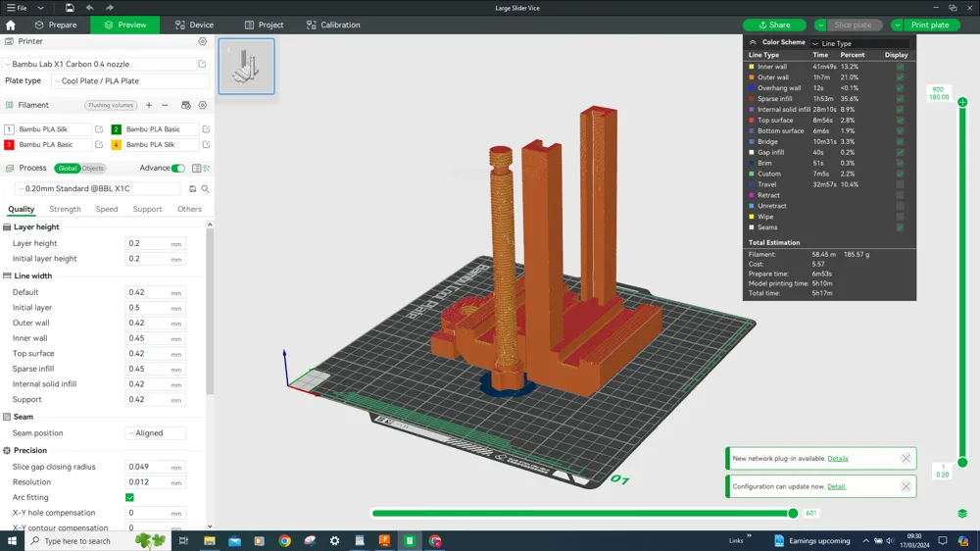Screen dimensions: 980x551
Task: Toggle the Advance mode switch
Action: (177, 168)
